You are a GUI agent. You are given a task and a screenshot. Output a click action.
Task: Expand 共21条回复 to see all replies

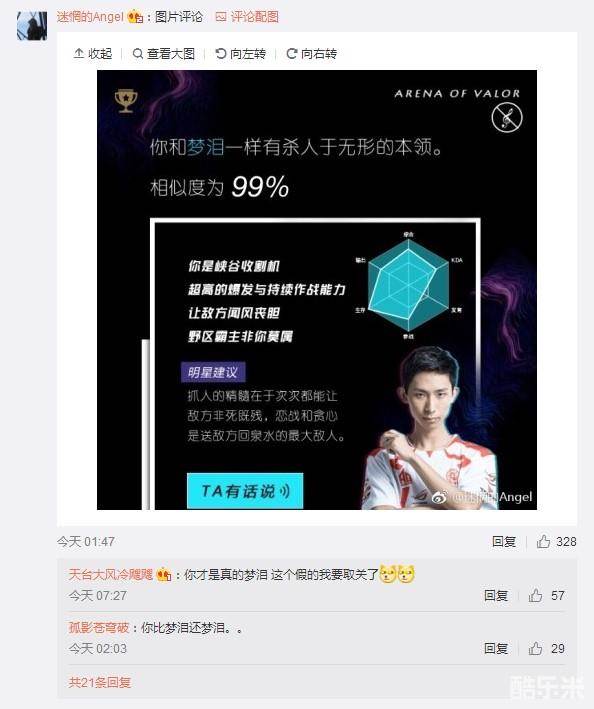[100, 682]
